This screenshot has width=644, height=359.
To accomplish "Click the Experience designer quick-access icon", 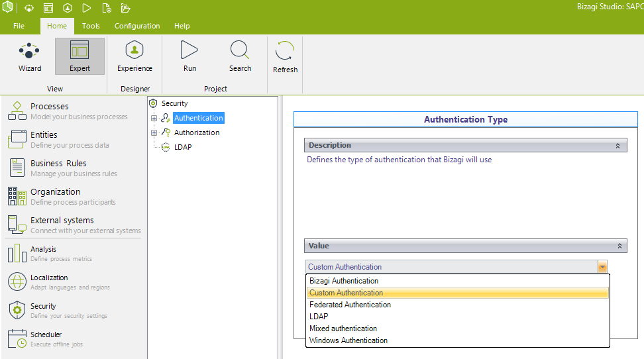I will coord(68,8).
